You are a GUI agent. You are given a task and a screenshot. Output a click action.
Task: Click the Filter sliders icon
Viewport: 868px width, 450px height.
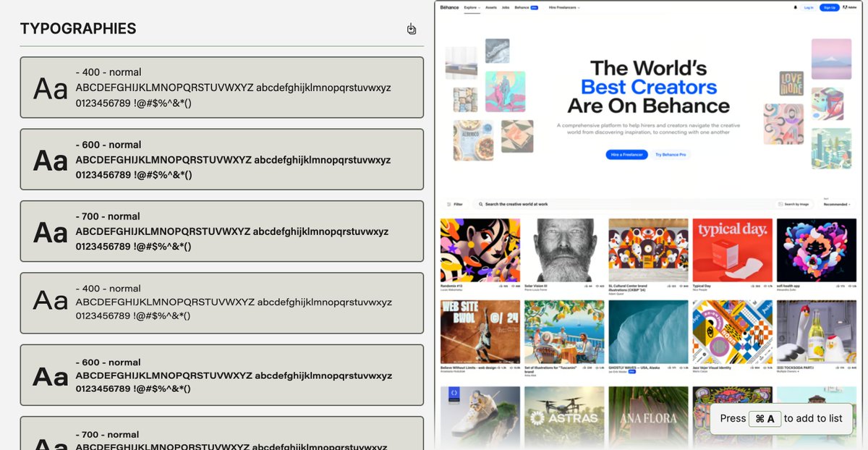point(449,205)
